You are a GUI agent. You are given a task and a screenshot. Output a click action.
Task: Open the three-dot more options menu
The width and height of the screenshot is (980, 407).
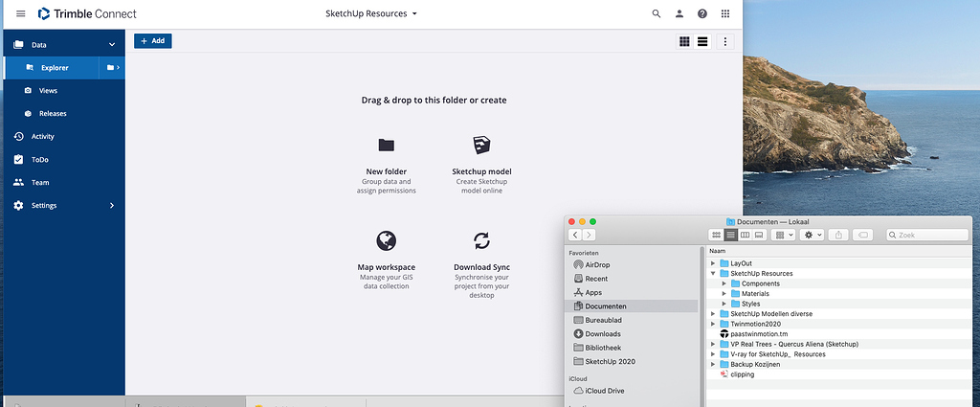click(x=725, y=41)
